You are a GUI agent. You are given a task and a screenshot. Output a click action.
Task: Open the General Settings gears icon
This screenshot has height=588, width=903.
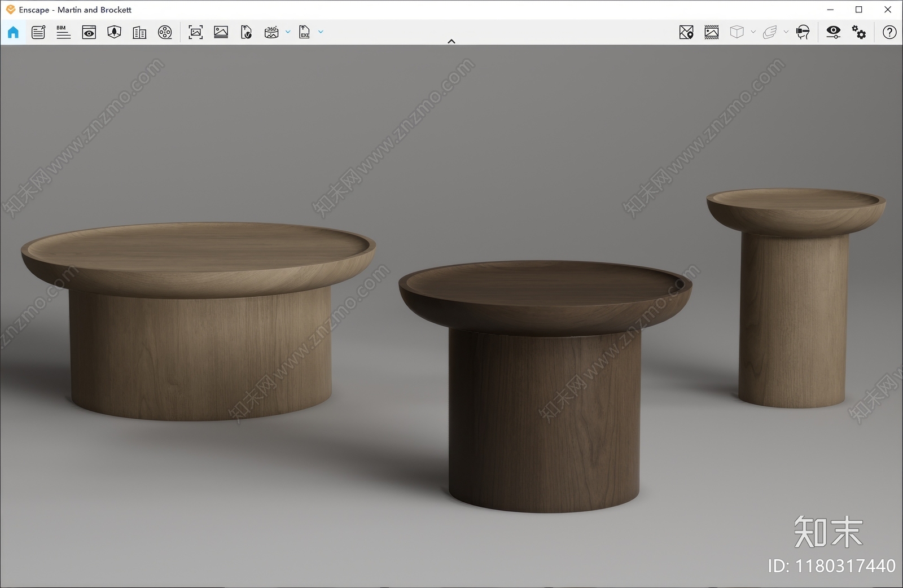(859, 32)
